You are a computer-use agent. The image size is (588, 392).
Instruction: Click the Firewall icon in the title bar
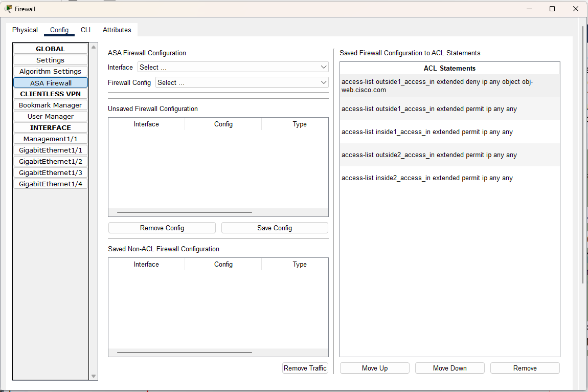tap(9, 9)
